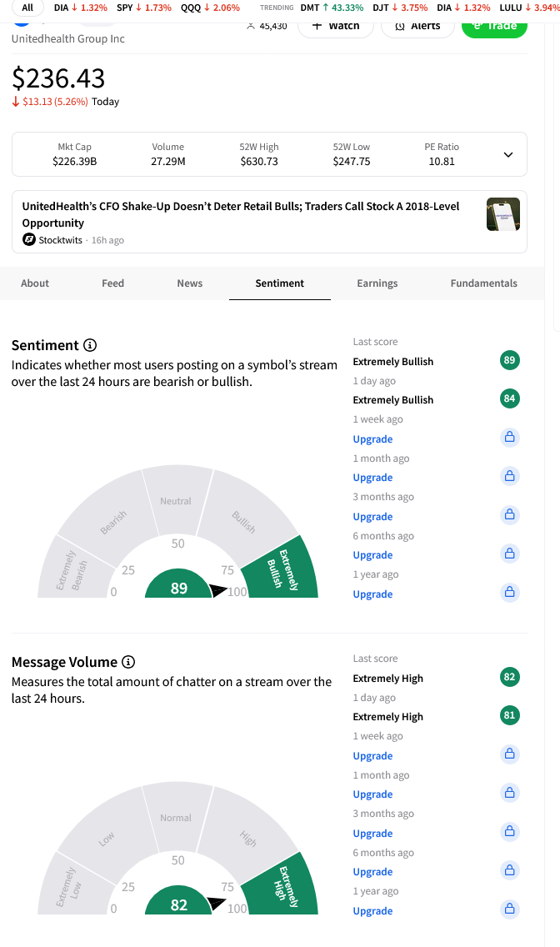The image size is (560, 947).
Task: Click the Extremely Bullish sentiment gauge segment
Action: coord(282,569)
